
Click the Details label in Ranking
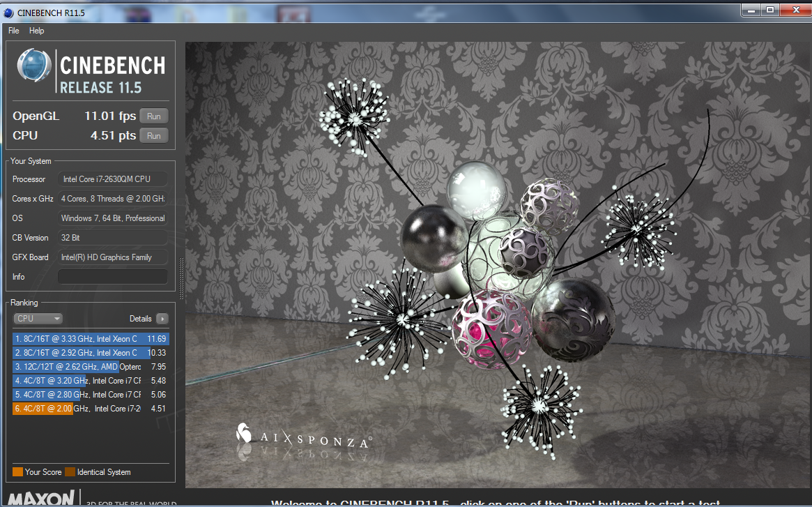coord(140,318)
